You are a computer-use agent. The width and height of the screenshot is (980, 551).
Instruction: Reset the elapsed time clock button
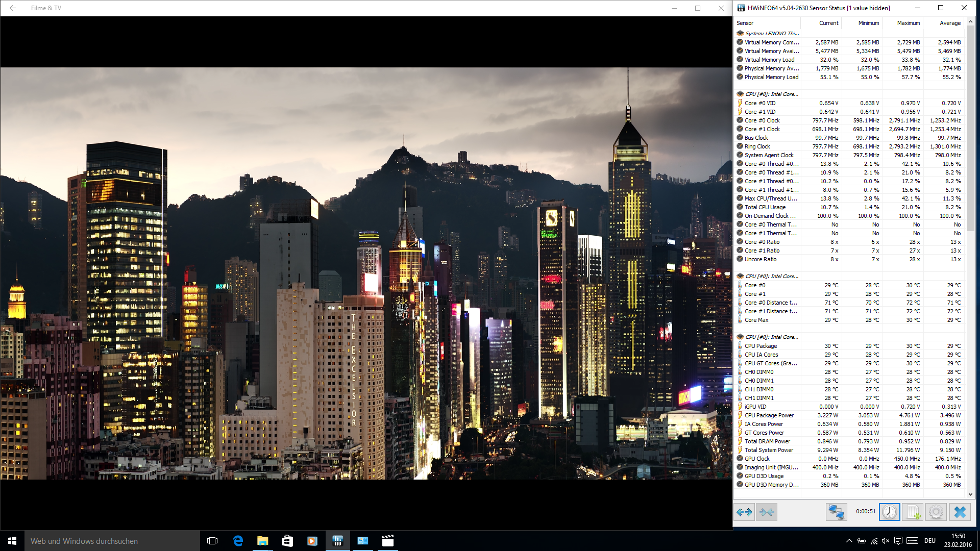[x=889, y=512]
